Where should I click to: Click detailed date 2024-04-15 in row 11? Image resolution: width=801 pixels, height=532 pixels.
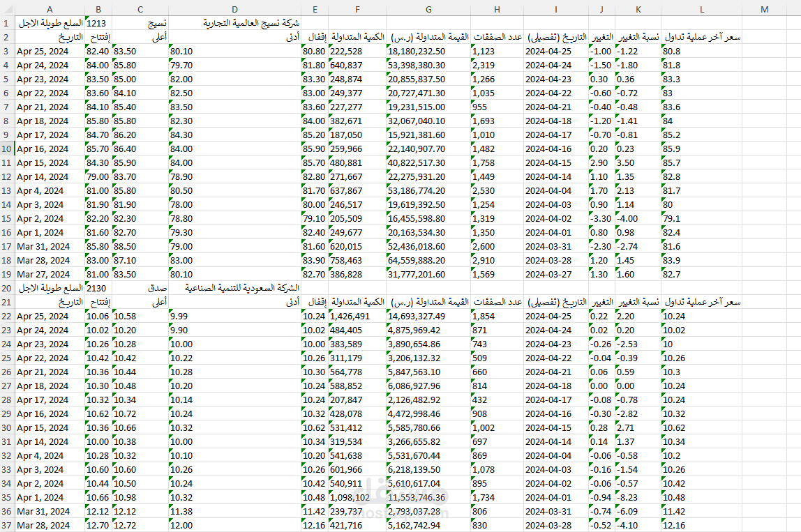pyautogui.click(x=556, y=163)
